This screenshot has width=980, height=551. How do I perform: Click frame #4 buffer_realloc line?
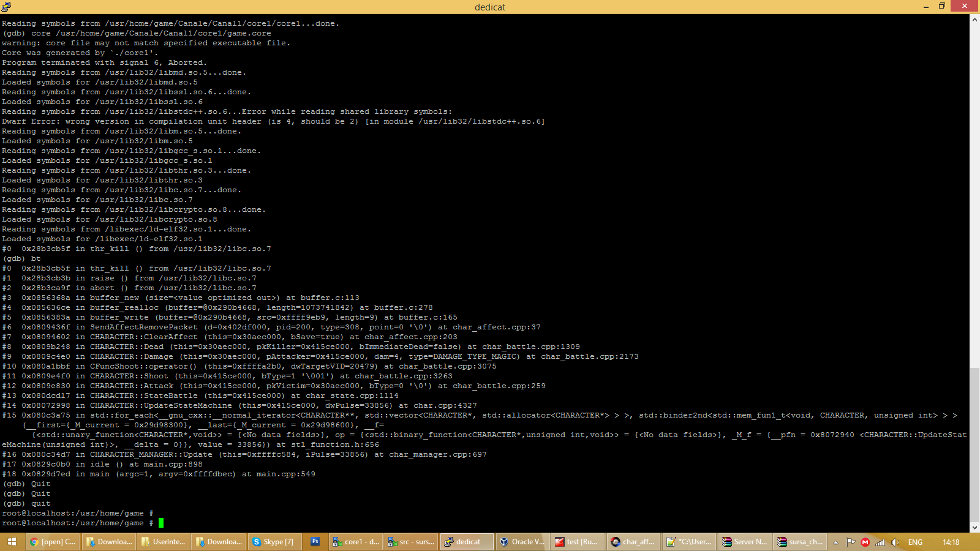click(x=217, y=307)
